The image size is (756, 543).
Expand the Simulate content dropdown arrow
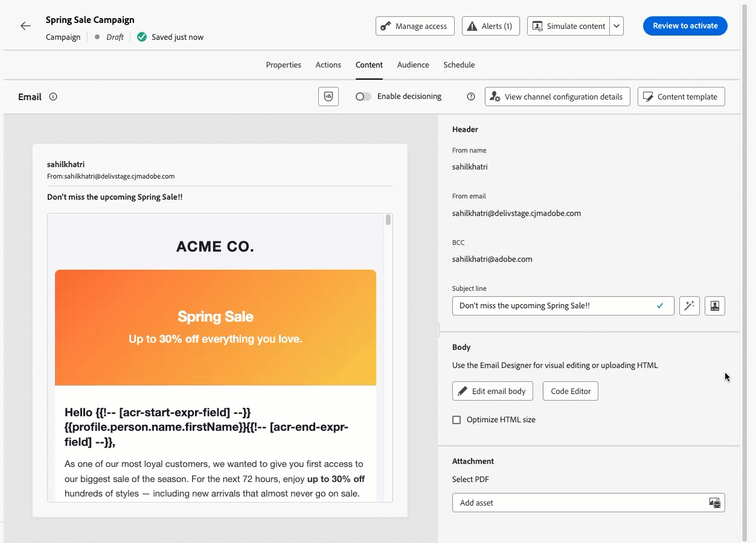pyautogui.click(x=617, y=26)
